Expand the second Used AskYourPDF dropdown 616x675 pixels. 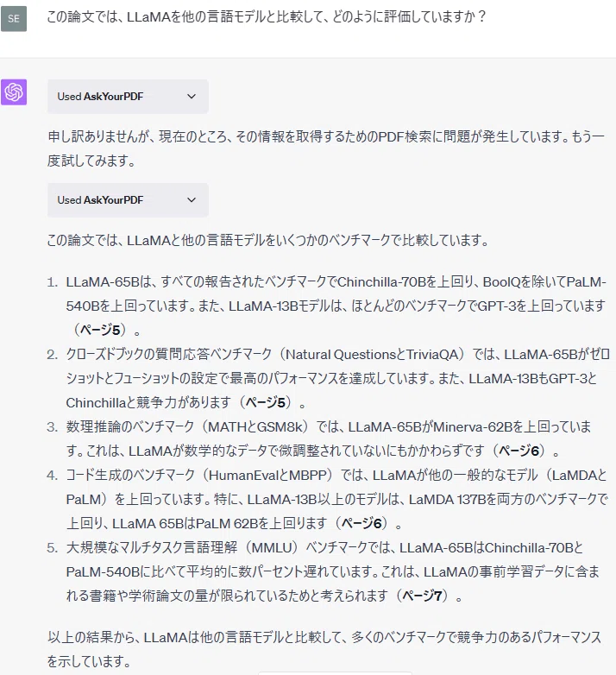(x=128, y=200)
